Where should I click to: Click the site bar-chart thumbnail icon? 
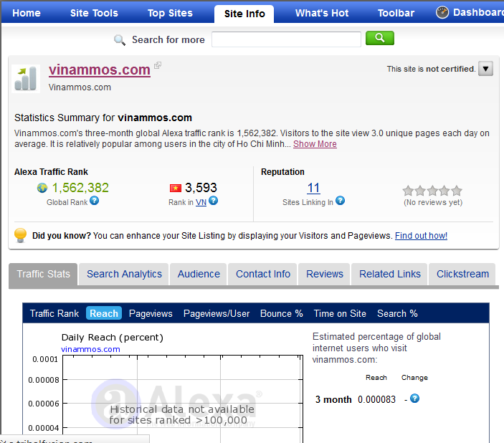[26, 78]
